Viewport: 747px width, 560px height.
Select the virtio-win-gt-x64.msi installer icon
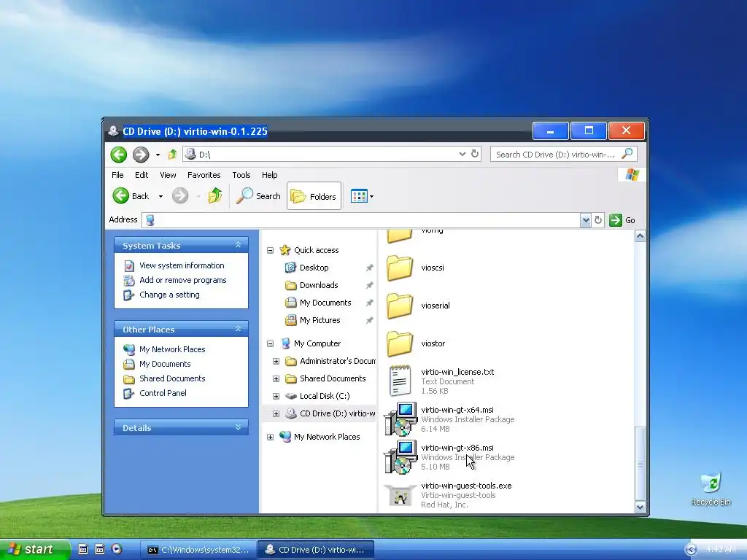click(400, 419)
